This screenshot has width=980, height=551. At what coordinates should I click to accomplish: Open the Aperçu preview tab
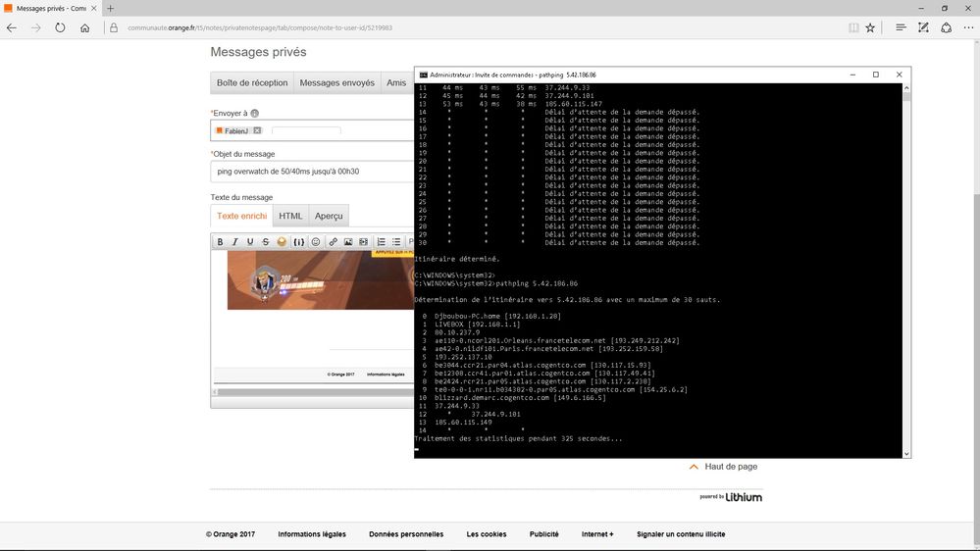click(x=329, y=216)
